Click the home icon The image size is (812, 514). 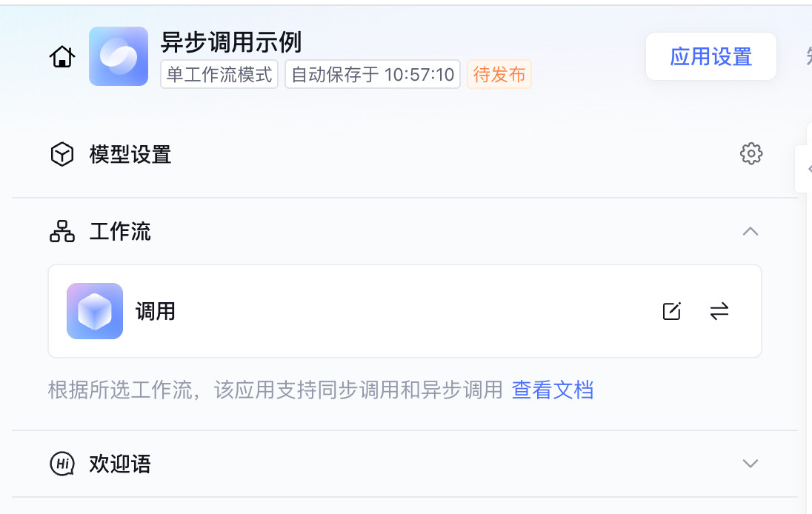point(62,57)
